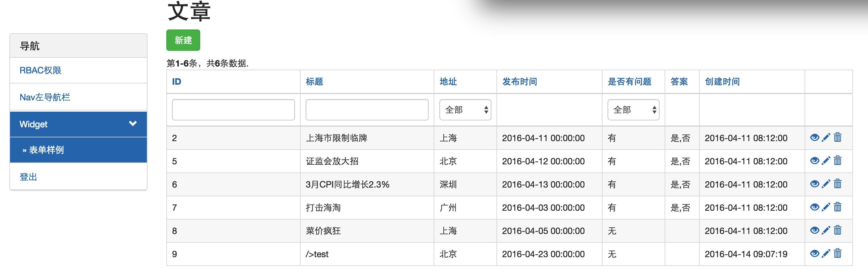Delete article 3月CPI同比增长2.3% with trash icon

[x=838, y=184]
